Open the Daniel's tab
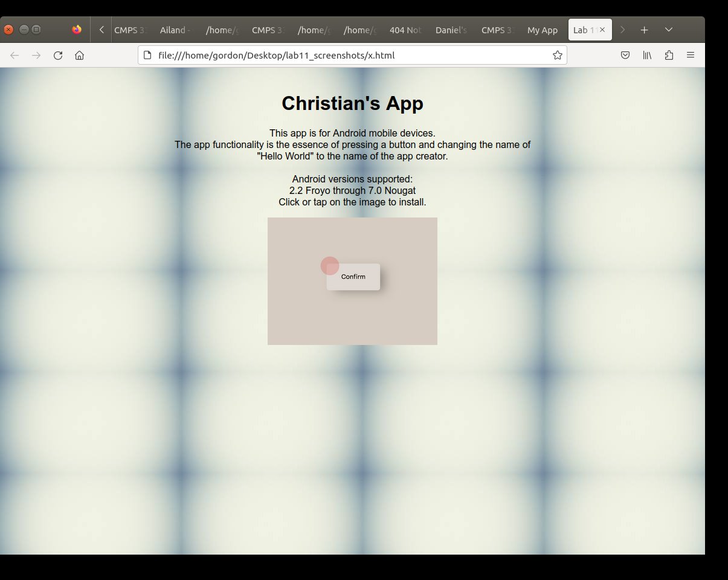Image resolution: width=728 pixels, height=580 pixels. click(x=451, y=30)
